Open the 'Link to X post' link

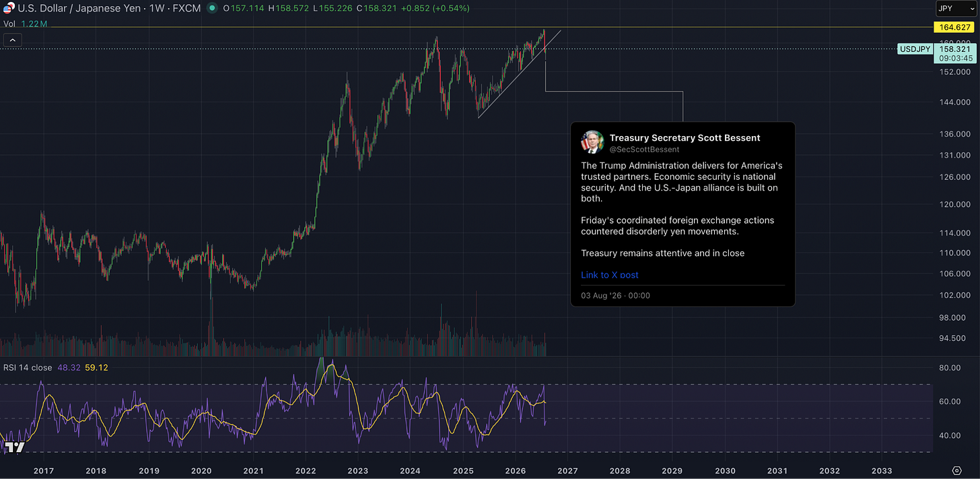point(610,275)
